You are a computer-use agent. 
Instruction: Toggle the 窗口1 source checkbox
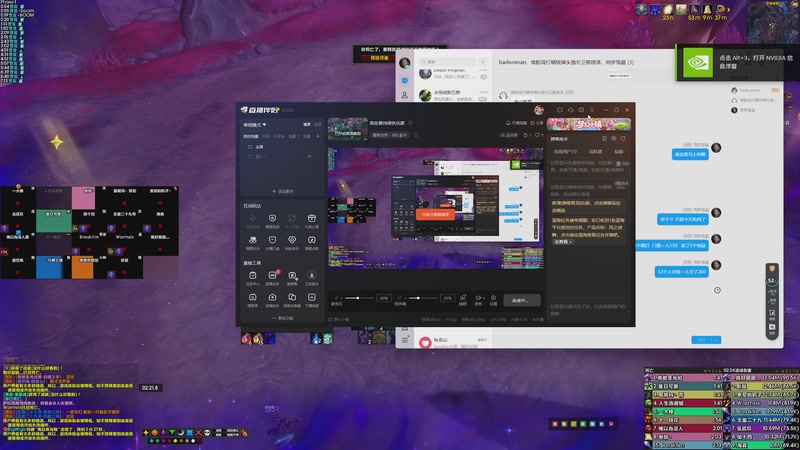(250, 157)
